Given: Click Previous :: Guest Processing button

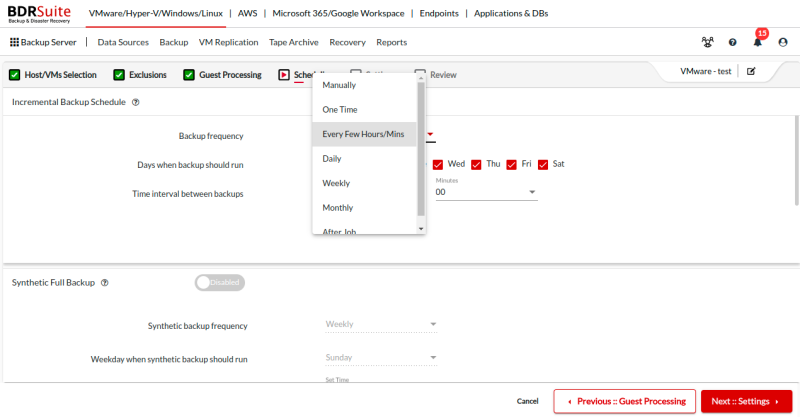Looking at the screenshot, I should coord(625,401).
